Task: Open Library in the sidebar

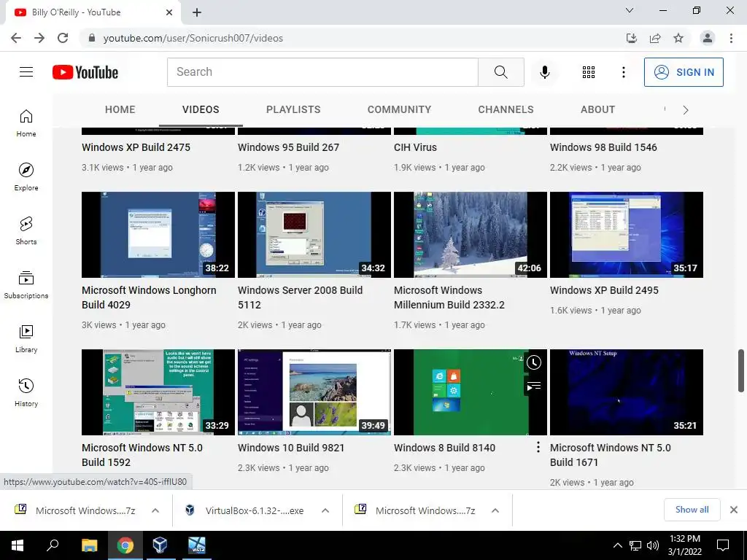Action: [26, 338]
